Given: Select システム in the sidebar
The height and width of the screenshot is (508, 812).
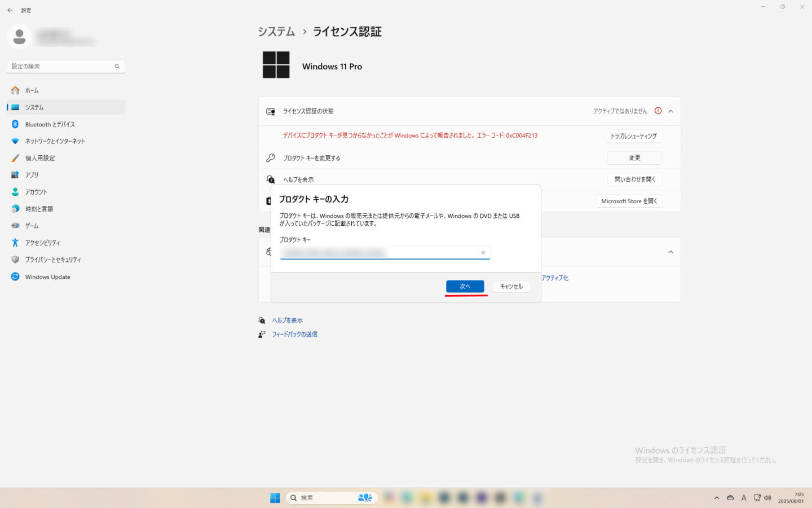Looking at the screenshot, I should tap(66, 107).
